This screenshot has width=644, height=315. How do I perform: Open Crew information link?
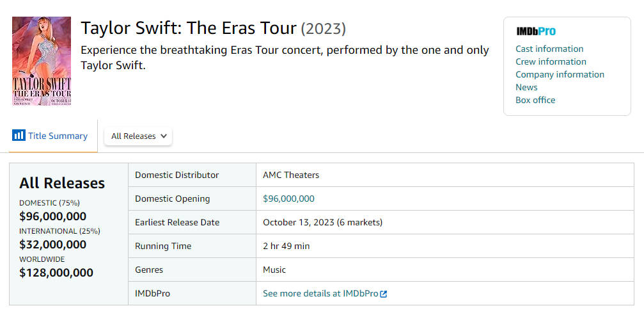551,61
